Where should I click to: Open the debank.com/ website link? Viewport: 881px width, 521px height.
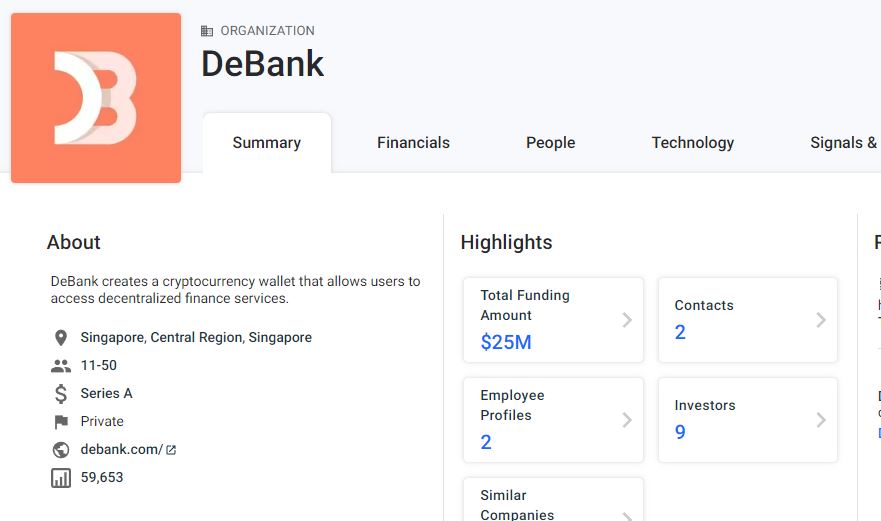122,449
